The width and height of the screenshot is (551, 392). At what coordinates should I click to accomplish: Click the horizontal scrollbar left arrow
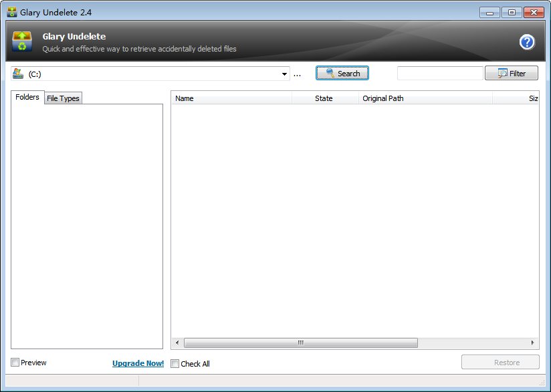coord(177,342)
